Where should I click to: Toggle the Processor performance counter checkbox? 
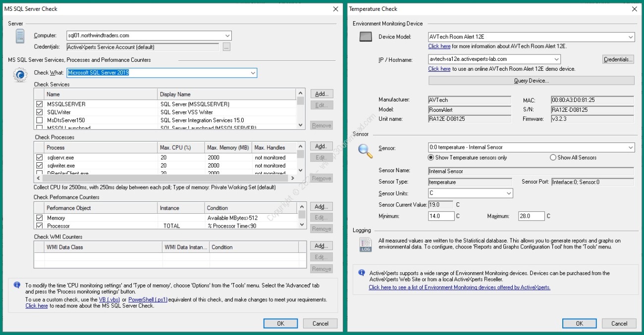(x=39, y=226)
